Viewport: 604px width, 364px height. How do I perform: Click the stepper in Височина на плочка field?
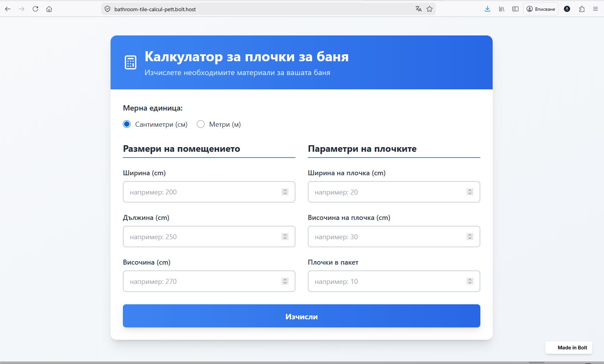pyautogui.click(x=470, y=237)
